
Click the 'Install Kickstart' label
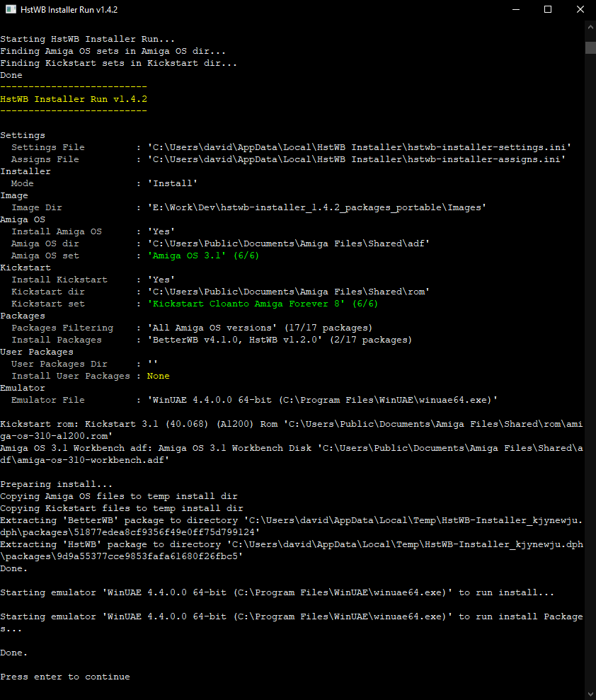(59, 280)
